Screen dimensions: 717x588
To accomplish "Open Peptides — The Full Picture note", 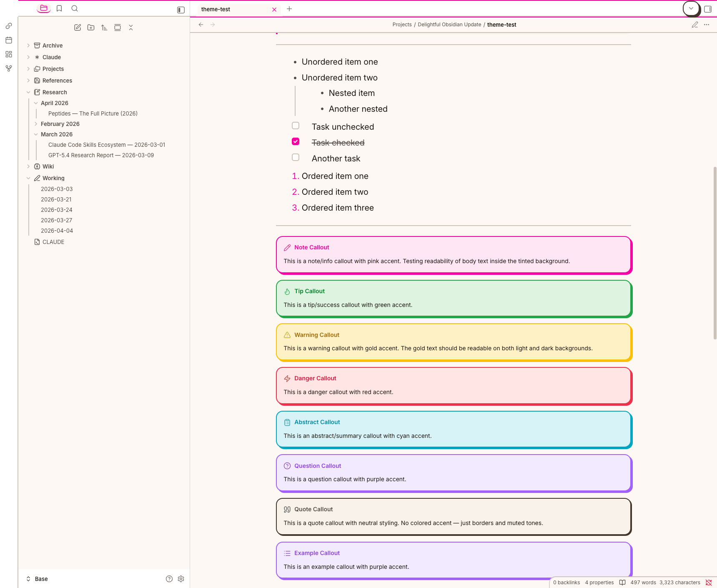I will 93,113.
